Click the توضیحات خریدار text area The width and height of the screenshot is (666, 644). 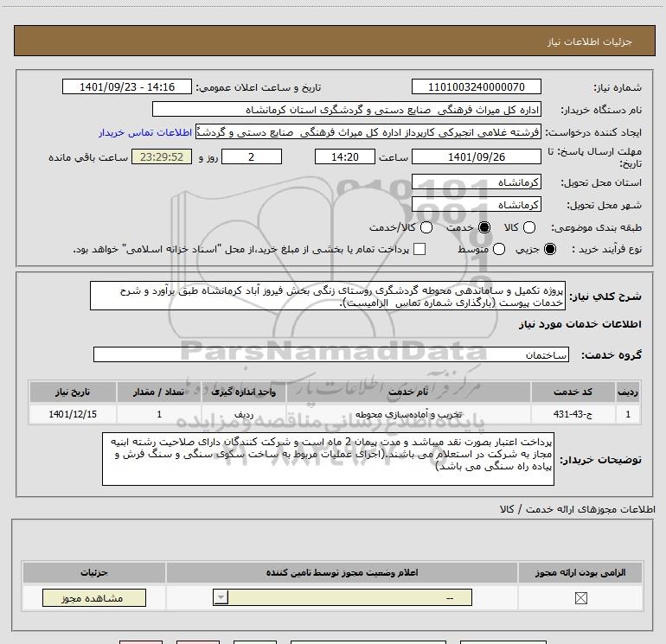tap(328, 459)
